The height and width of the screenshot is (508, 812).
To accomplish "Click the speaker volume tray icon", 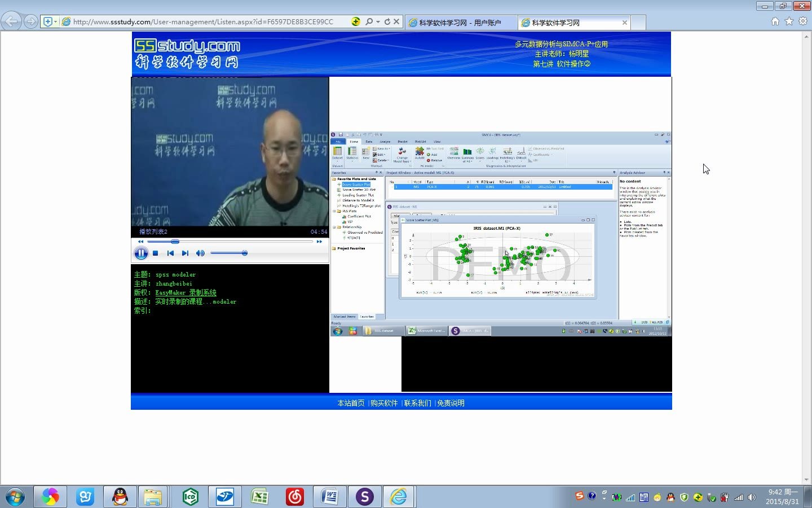I will 752,497.
